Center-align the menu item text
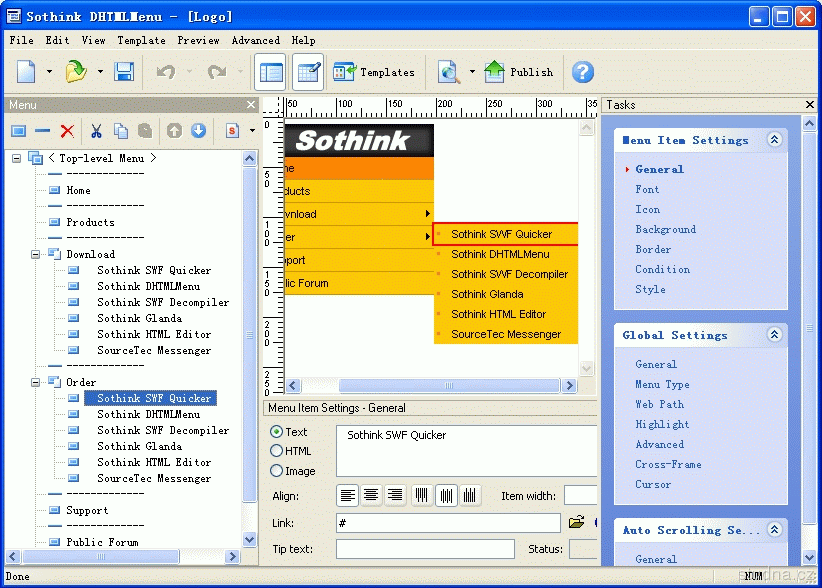 tap(371, 495)
